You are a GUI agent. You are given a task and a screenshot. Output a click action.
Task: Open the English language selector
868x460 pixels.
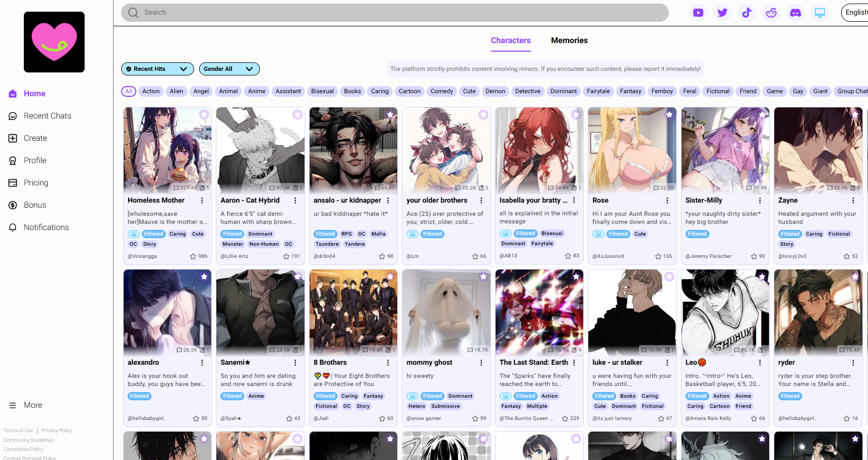coord(855,13)
